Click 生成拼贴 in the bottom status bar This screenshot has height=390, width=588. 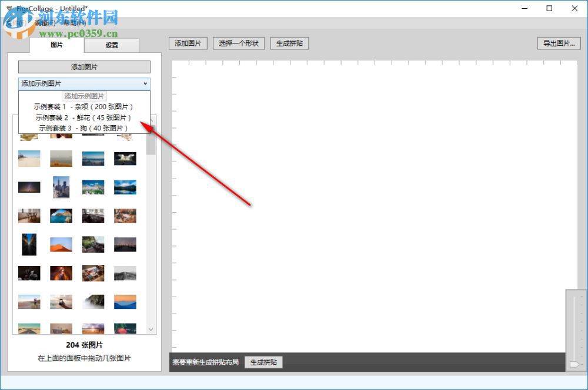pyautogui.click(x=263, y=362)
